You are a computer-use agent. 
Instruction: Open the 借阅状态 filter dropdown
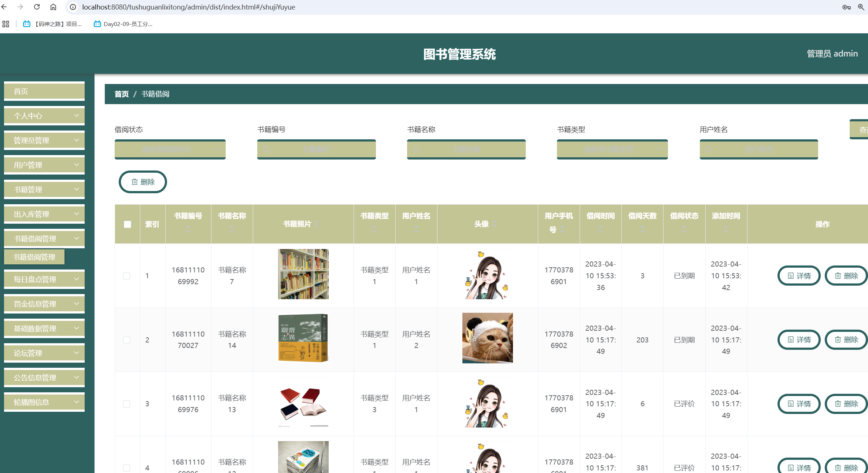click(170, 150)
